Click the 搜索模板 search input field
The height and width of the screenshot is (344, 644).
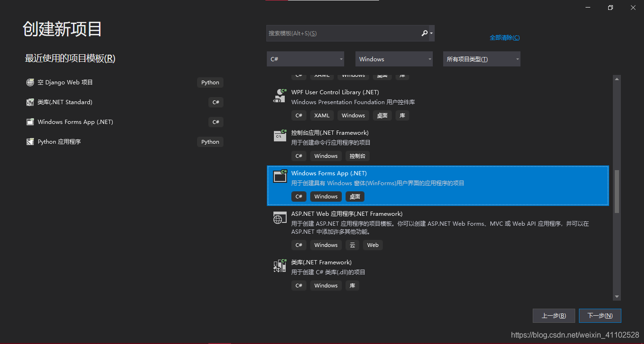tap(343, 33)
